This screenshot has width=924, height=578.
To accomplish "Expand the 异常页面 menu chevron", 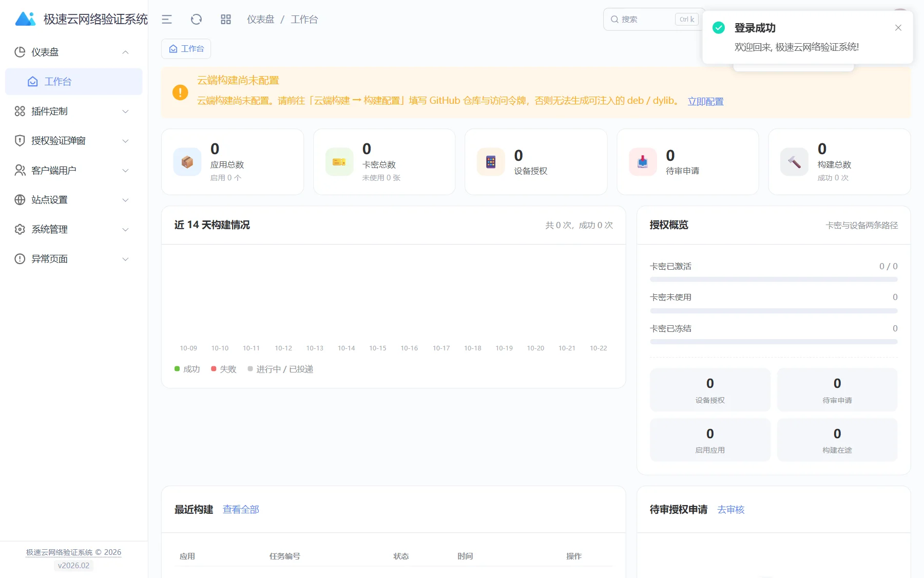I will (x=125, y=259).
